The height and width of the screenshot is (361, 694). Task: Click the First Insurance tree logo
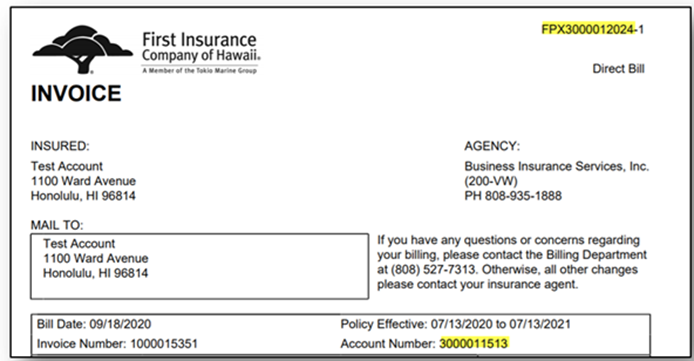(82, 50)
